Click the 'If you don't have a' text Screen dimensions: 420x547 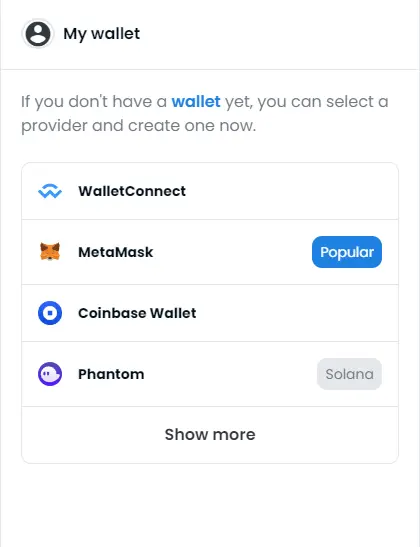point(94,102)
